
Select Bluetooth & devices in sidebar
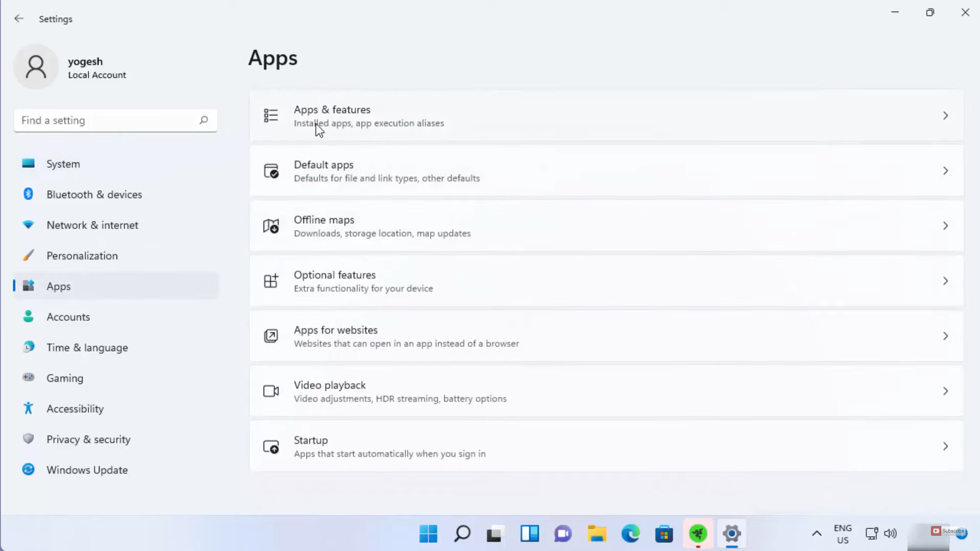pyautogui.click(x=94, y=194)
